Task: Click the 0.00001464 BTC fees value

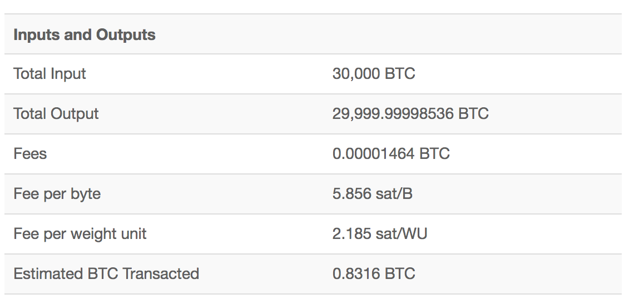Action: [391, 153]
